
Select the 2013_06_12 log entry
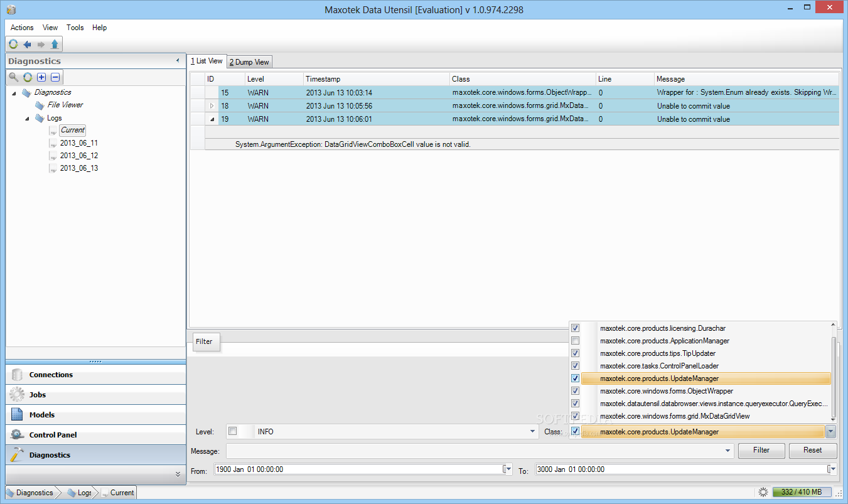tap(79, 156)
